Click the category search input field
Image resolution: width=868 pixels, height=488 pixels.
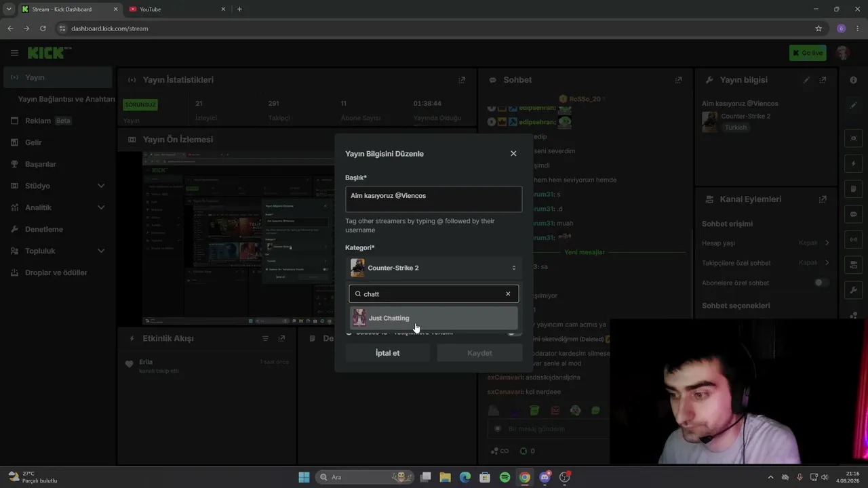pos(434,294)
